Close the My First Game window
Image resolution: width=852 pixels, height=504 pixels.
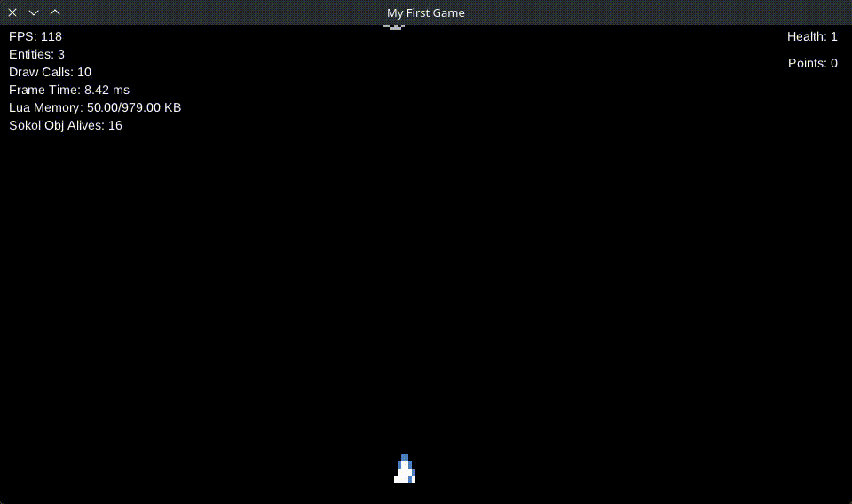coord(12,12)
